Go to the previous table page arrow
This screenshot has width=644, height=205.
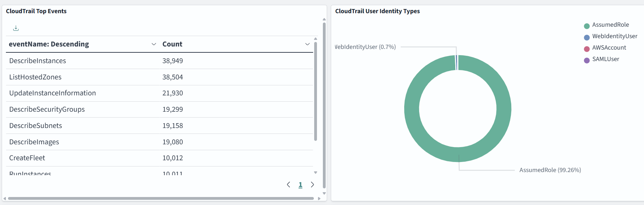pos(288,185)
